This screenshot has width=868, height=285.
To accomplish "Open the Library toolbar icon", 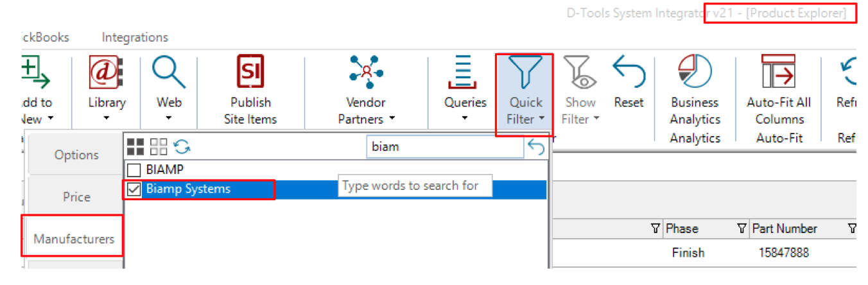I will (x=107, y=73).
